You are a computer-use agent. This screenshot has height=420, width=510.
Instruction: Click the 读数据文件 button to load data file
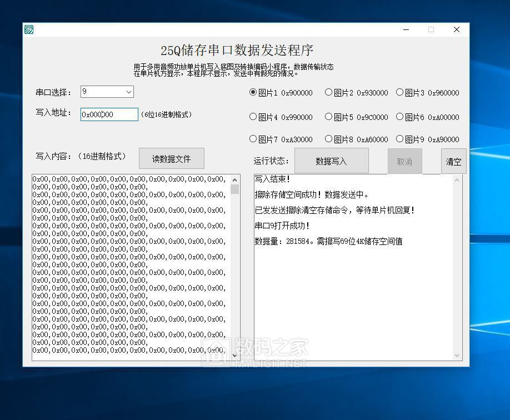171,158
